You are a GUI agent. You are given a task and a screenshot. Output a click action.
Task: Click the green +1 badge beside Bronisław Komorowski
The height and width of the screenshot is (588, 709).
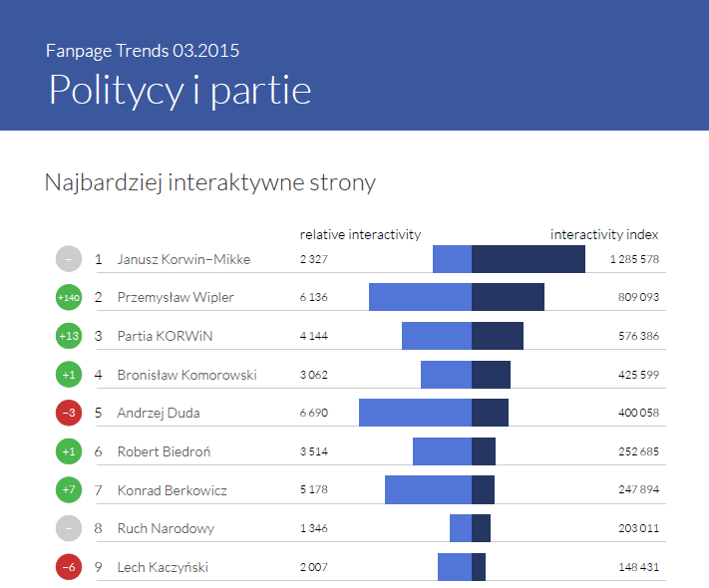pos(69,375)
